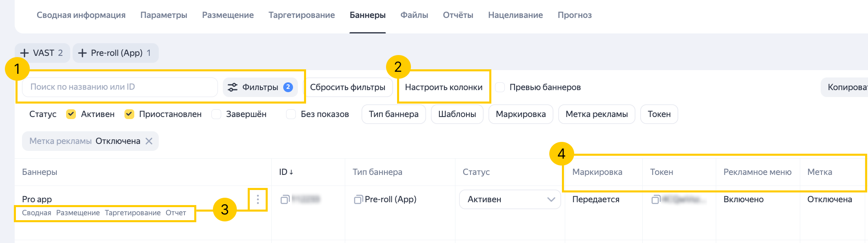Open the three-dot menu for Pro app
This screenshot has height=243, width=868.
(258, 199)
